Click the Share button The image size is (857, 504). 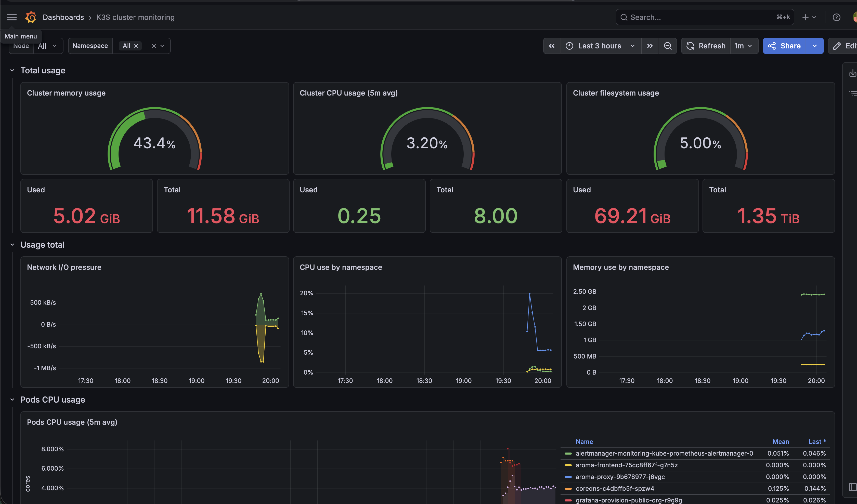click(x=784, y=46)
